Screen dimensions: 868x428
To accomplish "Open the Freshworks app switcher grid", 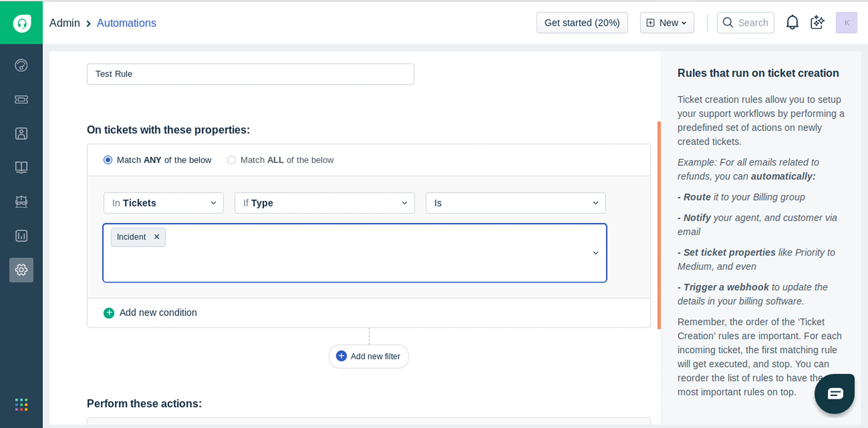I will (21, 404).
